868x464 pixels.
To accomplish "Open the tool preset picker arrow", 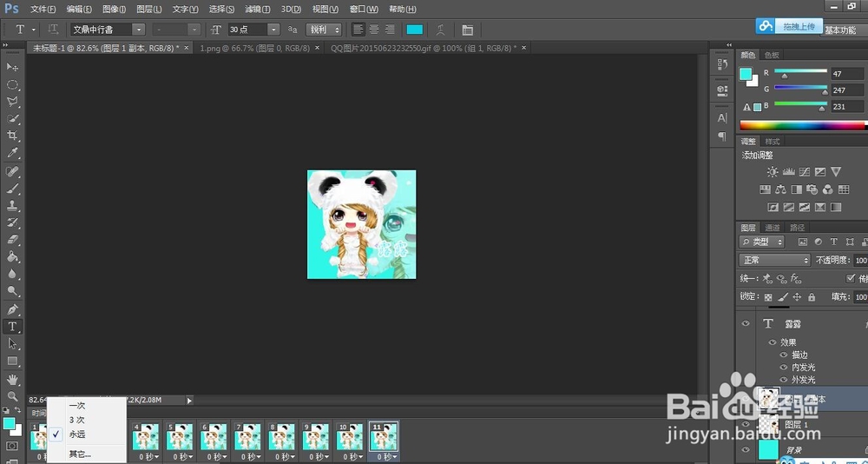I will [x=34, y=30].
